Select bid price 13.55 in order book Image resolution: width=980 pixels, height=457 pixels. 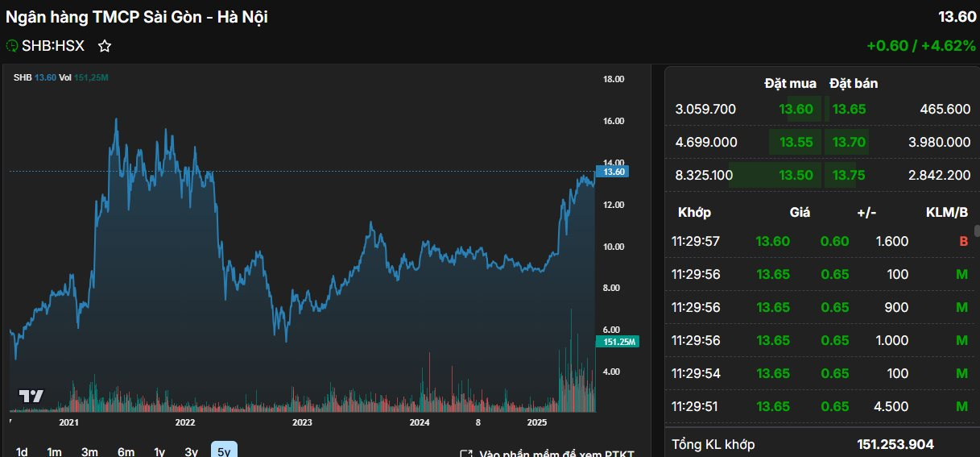pos(796,142)
